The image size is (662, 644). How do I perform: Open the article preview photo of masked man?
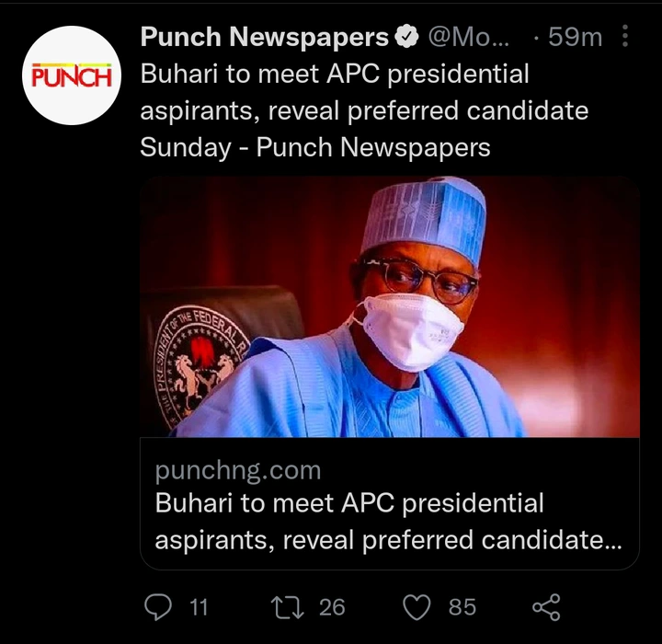[390, 306]
